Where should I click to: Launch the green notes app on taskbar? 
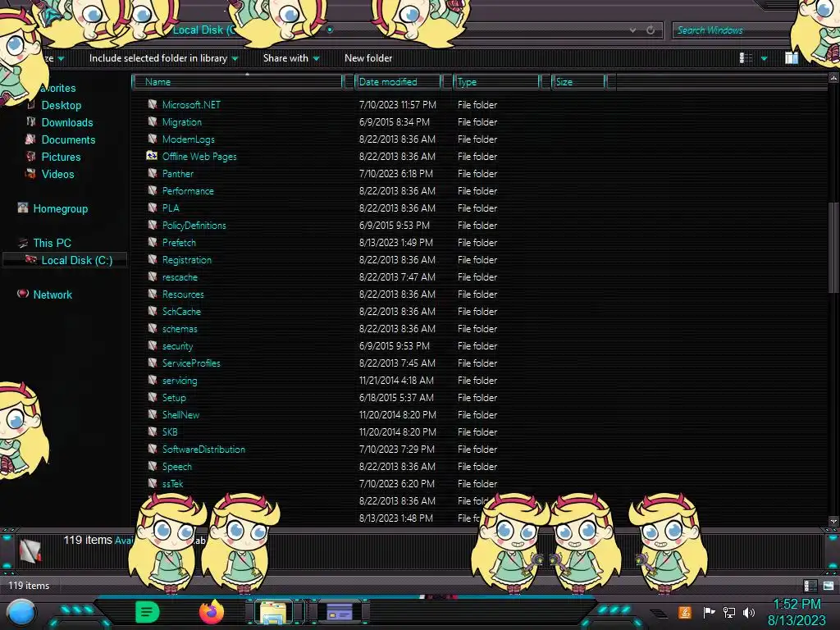[148, 612]
